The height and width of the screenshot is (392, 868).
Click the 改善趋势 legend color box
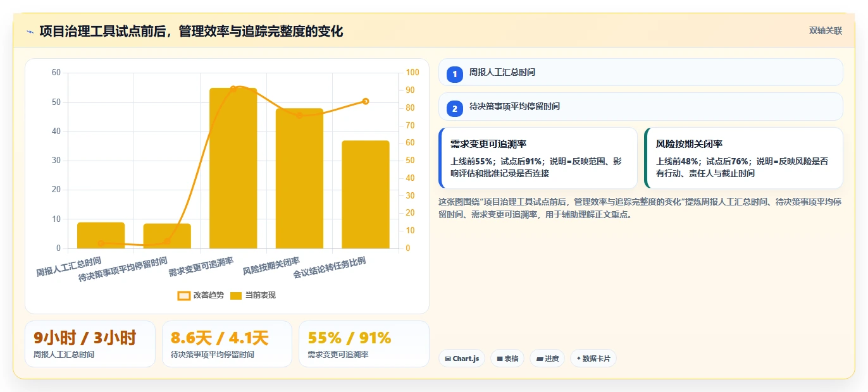point(184,295)
